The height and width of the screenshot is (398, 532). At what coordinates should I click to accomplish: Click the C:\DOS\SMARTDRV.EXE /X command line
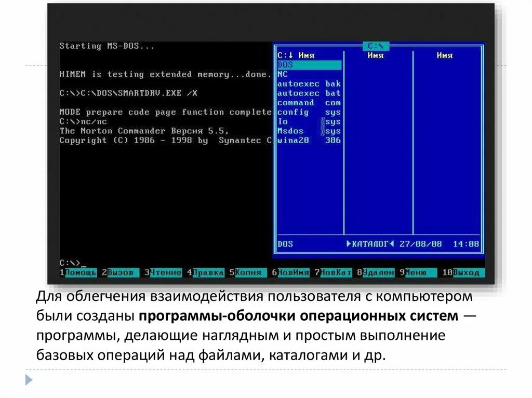[x=128, y=93]
